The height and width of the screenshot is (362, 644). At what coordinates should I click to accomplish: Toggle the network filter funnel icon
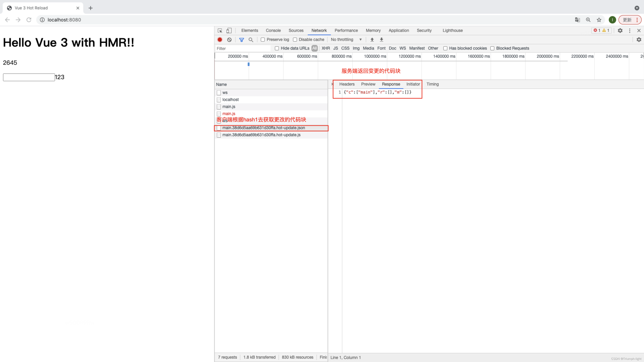[241, 39]
